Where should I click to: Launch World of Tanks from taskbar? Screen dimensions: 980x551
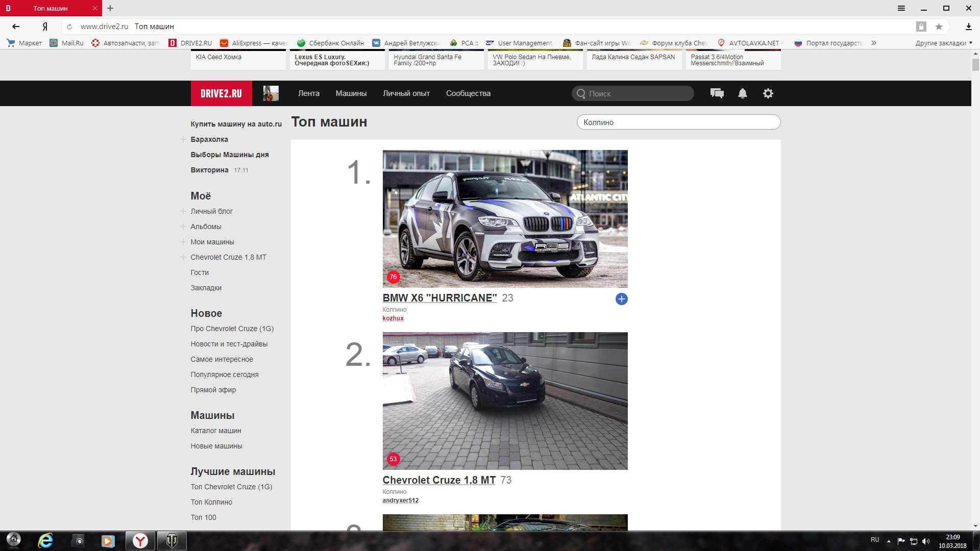(172, 541)
